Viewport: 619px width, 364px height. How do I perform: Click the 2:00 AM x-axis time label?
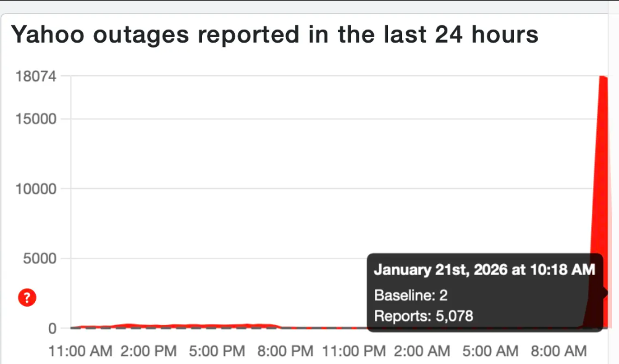(423, 352)
